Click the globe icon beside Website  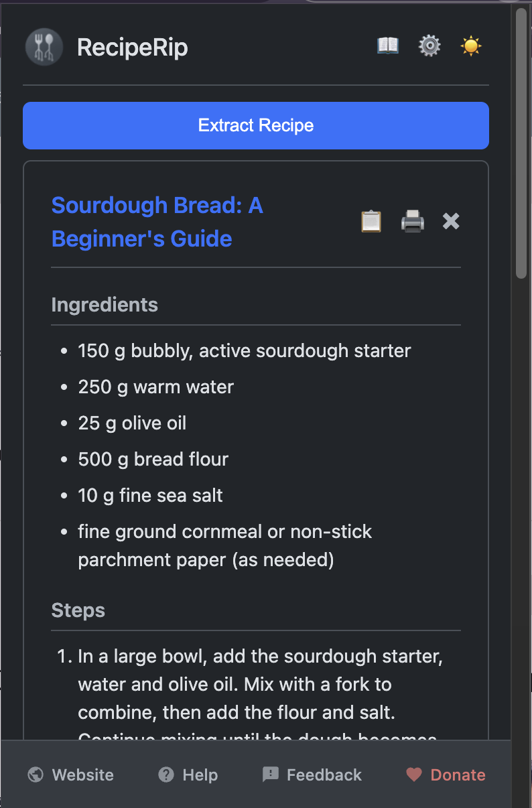point(36,775)
